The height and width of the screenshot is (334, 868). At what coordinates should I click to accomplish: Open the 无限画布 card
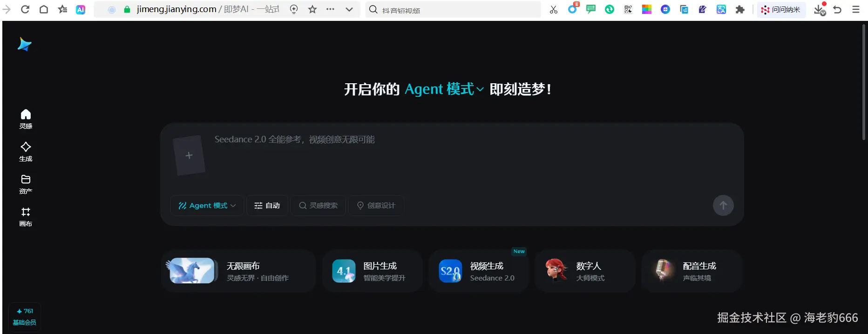coord(238,271)
